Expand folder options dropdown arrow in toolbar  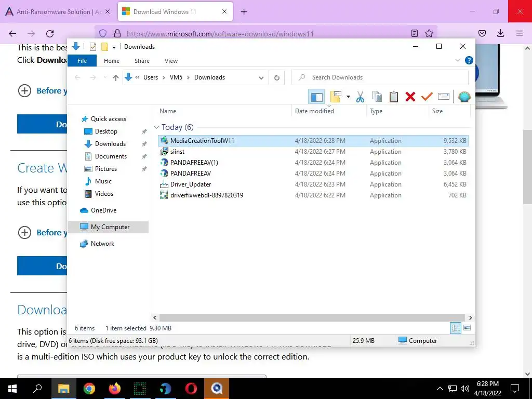click(x=348, y=97)
